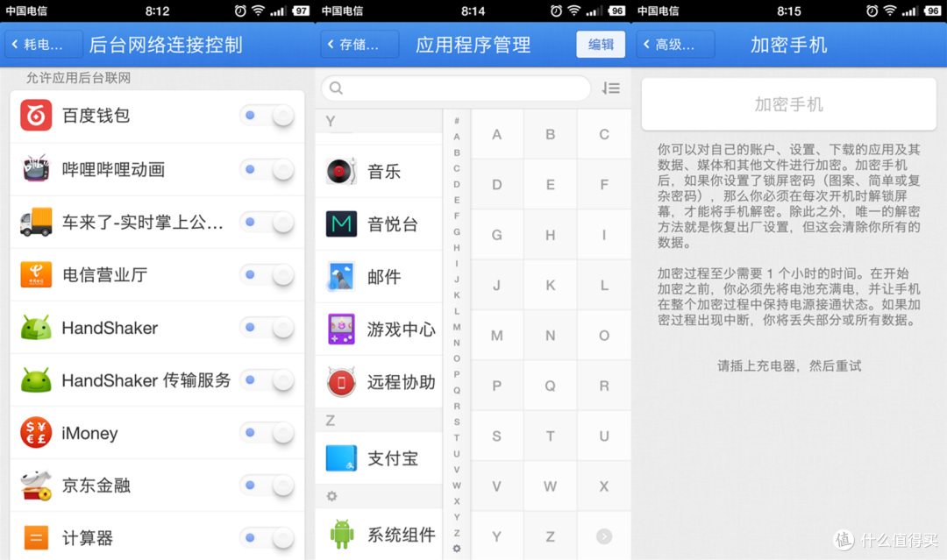Viewport: 947px width, 560px height.
Task: Open the 远程协助 app icon
Action: pos(341,382)
